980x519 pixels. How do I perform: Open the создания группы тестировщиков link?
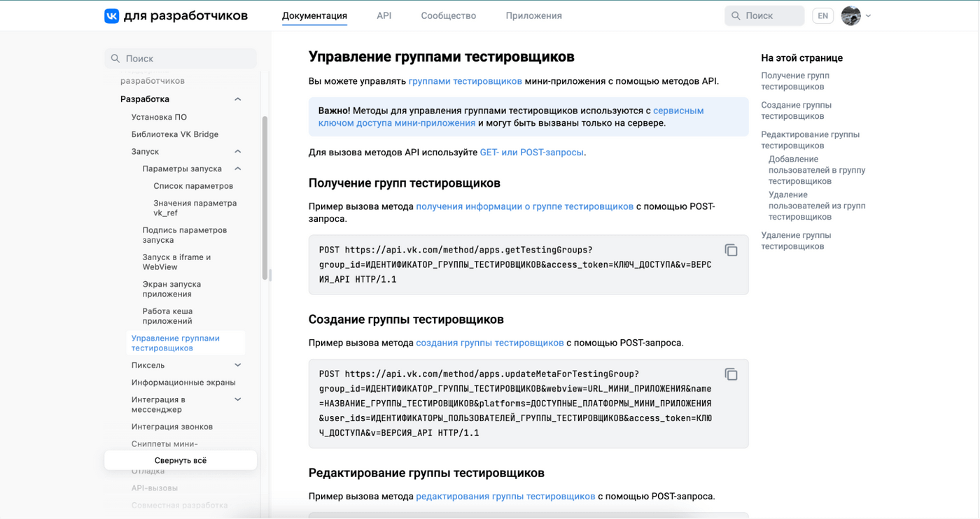coord(490,343)
